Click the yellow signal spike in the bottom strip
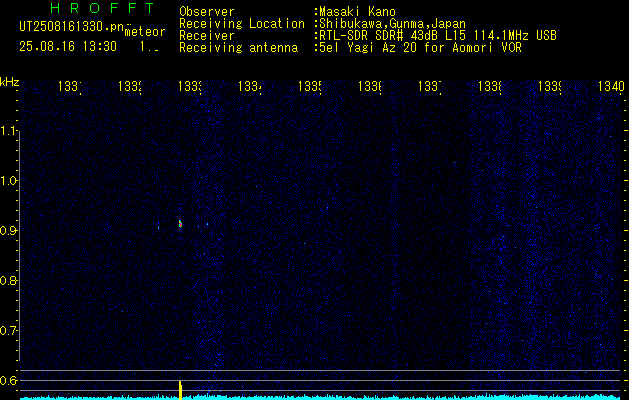 tap(181, 390)
